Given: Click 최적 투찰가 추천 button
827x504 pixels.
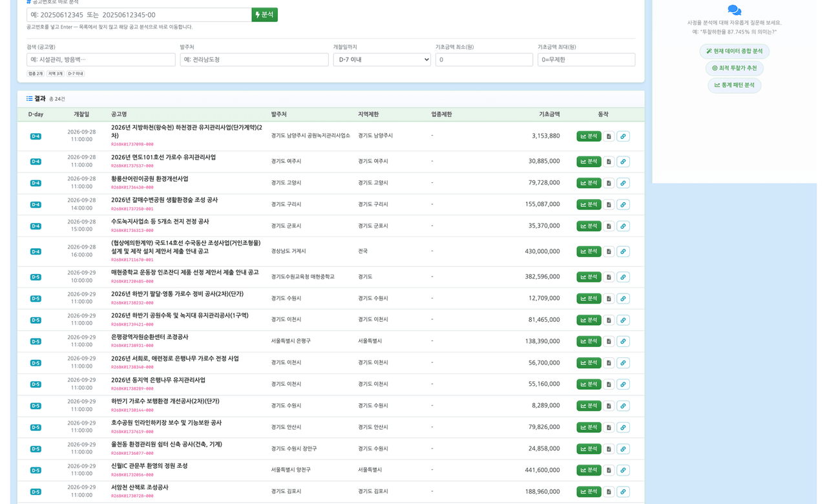Looking at the screenshot, I should [735, 68].
